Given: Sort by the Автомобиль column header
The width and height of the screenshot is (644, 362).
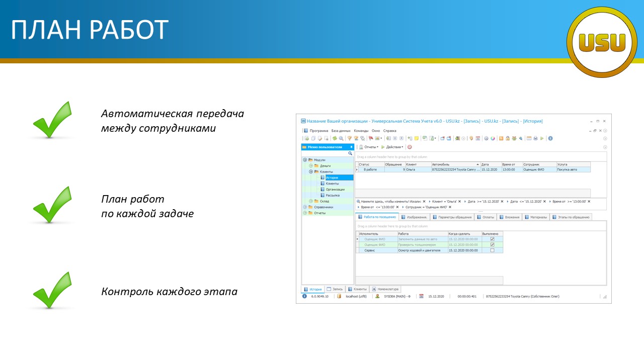Looking at the screenshot, I should click(455, 164).
